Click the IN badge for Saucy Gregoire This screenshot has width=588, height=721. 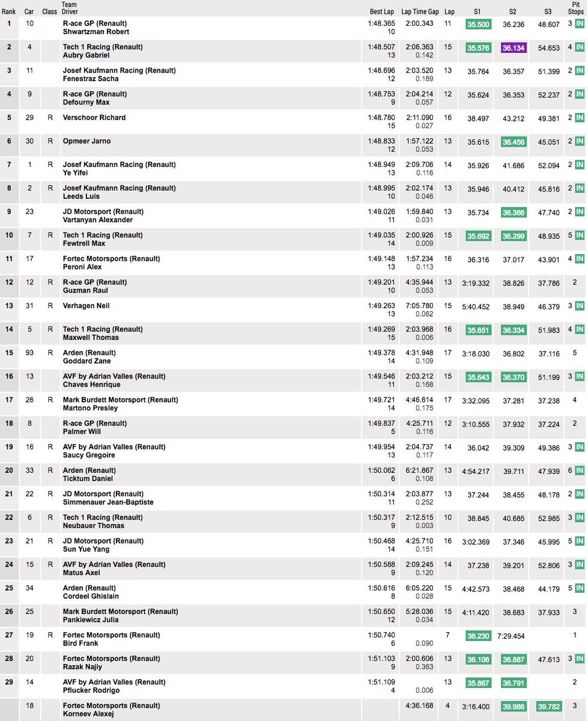[579, 447]
